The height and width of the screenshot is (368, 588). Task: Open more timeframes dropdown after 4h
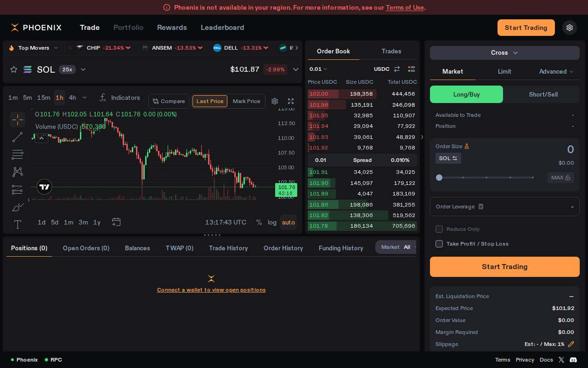(x=85, y=98)
